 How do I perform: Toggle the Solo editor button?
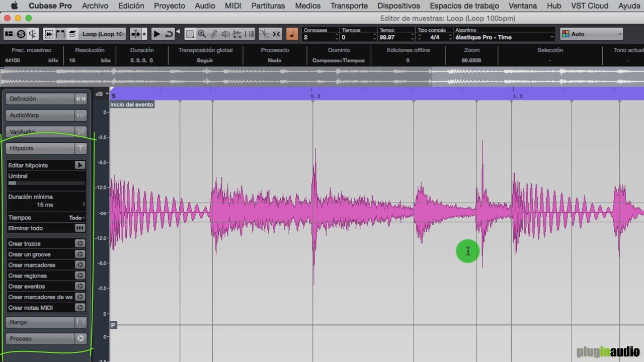[21, 34]
